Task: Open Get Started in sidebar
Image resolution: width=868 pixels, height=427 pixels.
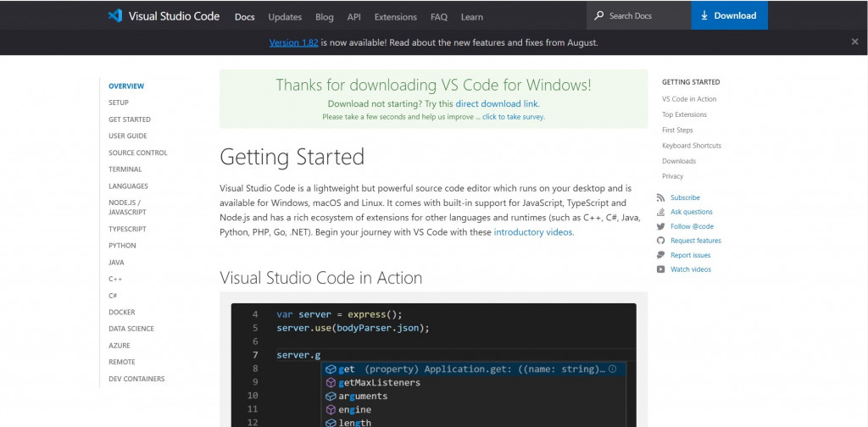Action: coord(130,119)
